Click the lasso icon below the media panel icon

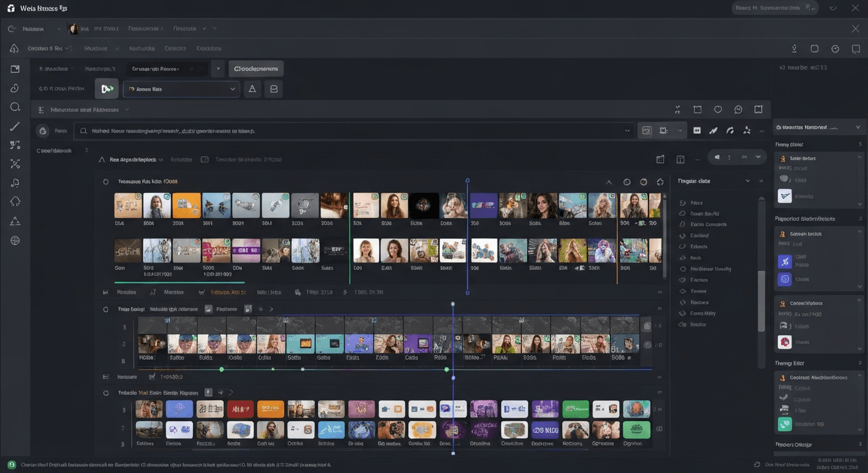click(x=15, y=87)
